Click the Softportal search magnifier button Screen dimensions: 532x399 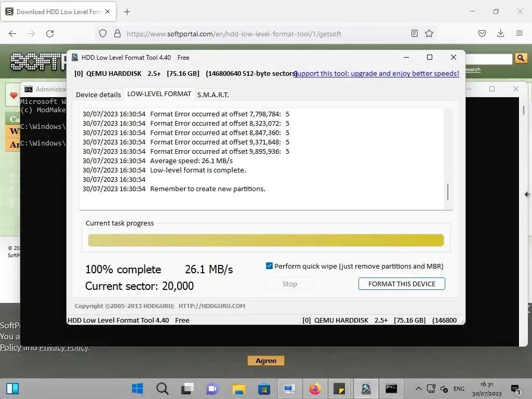point(521,58)
